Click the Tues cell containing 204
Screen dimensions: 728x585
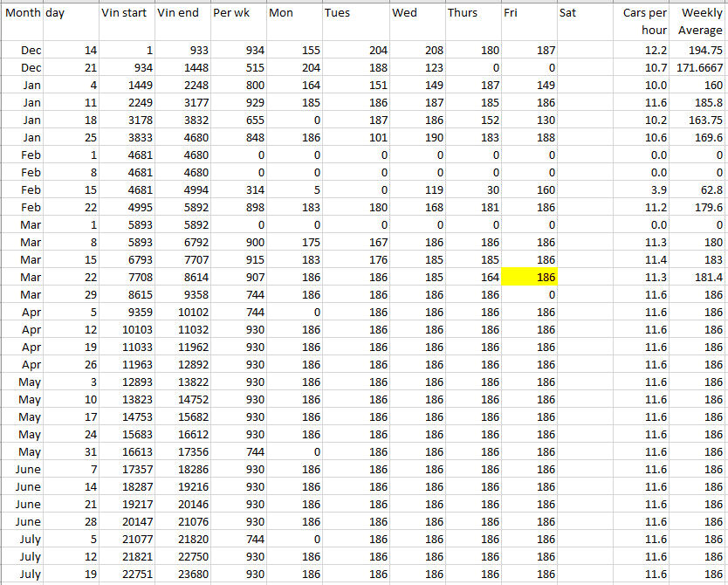[354, 50]
